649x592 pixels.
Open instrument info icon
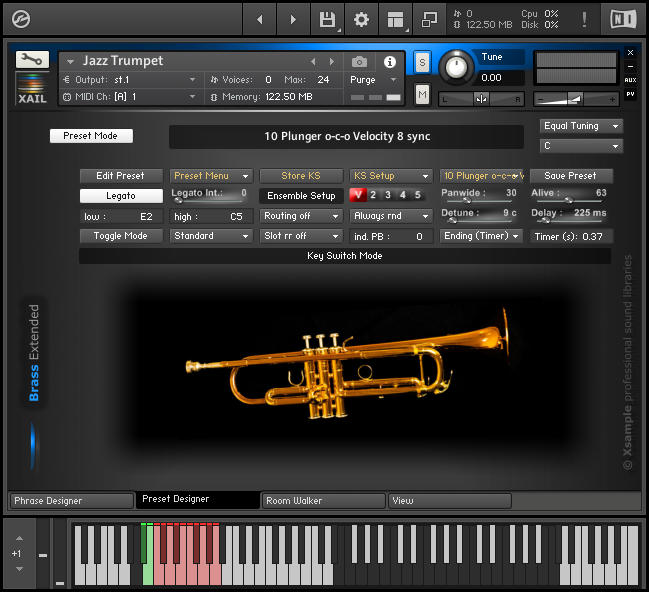[x=389, y=62]
